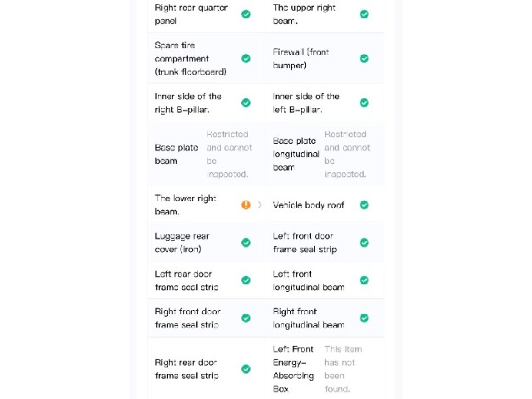The width and height of the screenshot is (532, 399).
Task: Click green check beside Firewall (front bumper)
Action: [x=364, y=58]
